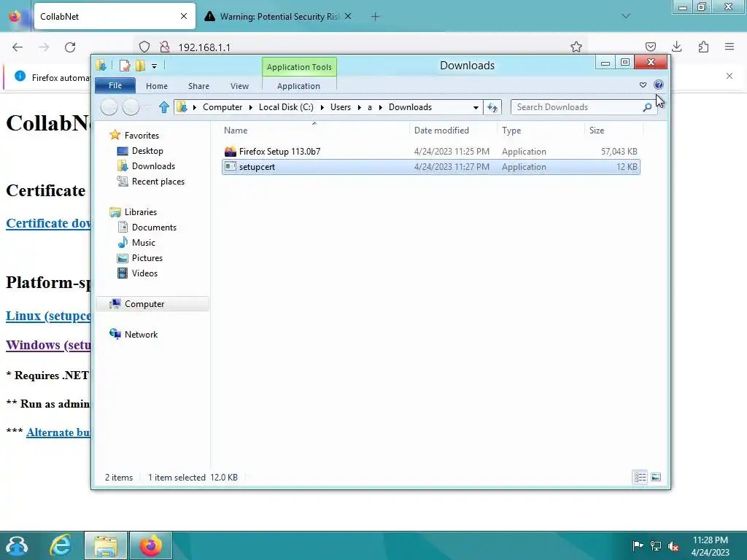Open Desktop in the navigation pane
The height and width of the screenshot is (560, 747).
click(147, 151)
